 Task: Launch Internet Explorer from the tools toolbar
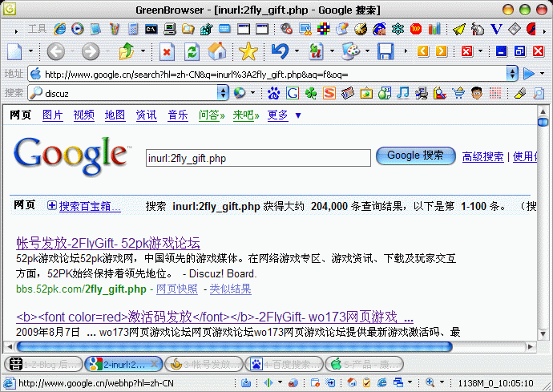pos(59,29)
